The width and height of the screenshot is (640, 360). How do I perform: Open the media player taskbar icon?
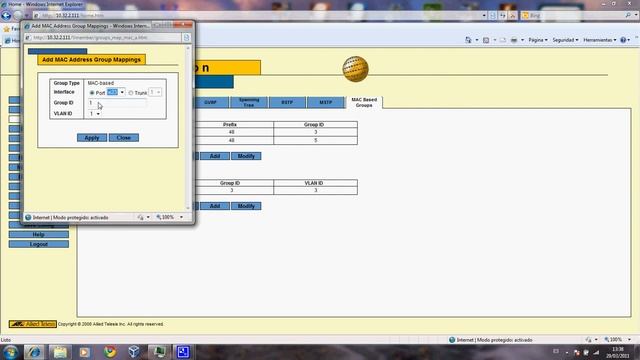coord(84,352)
